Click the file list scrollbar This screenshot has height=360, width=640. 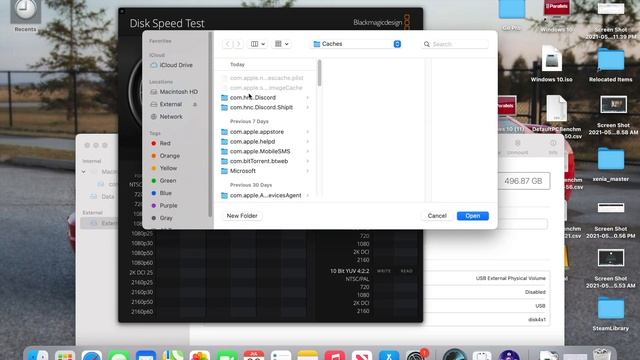[319, 73]
